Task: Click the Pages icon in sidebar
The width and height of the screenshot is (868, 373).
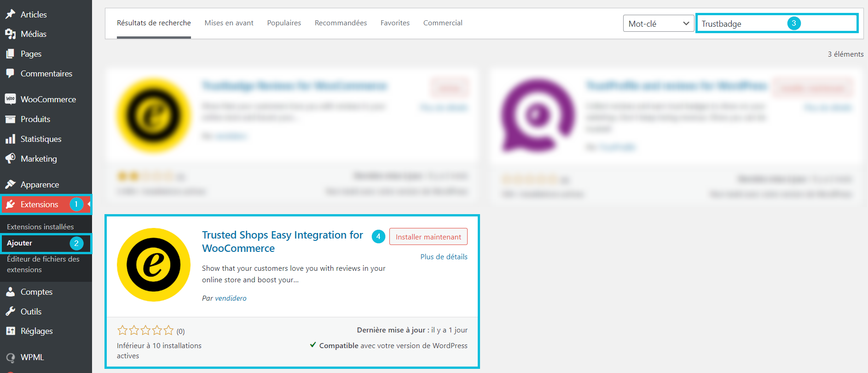Action: pos(10,54)
